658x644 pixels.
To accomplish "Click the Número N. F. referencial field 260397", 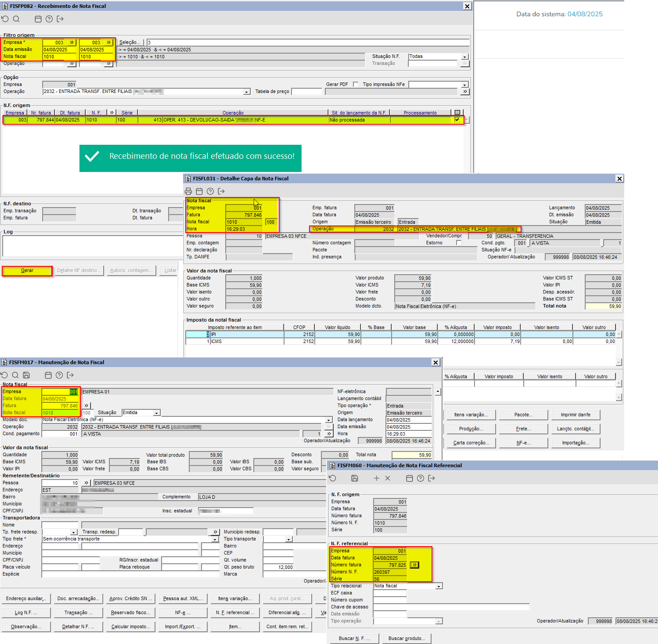I will coord(390,572).
